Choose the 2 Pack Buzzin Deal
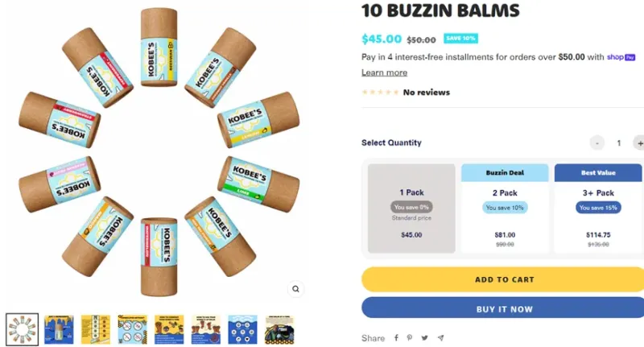 (x=505, y=209)
